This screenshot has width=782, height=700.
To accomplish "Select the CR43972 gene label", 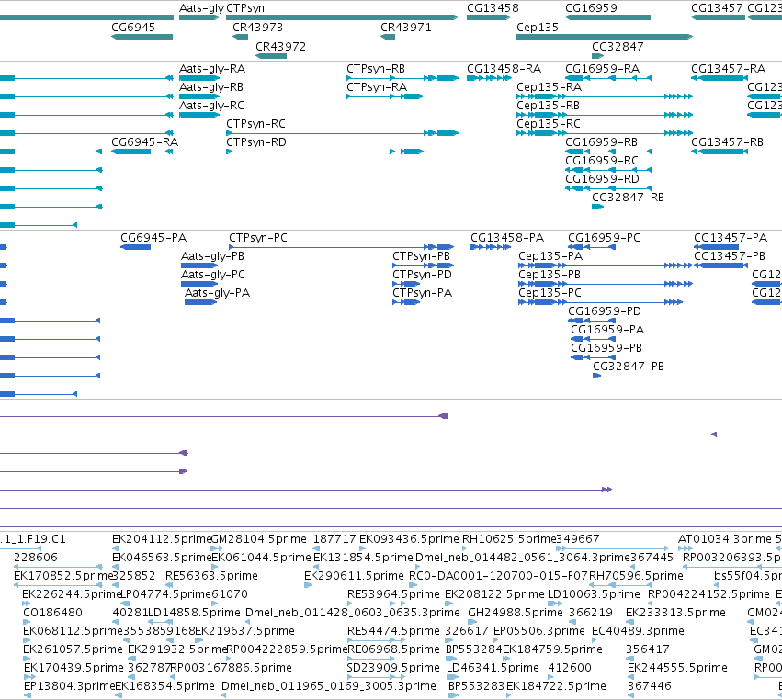I will (280, 46).
